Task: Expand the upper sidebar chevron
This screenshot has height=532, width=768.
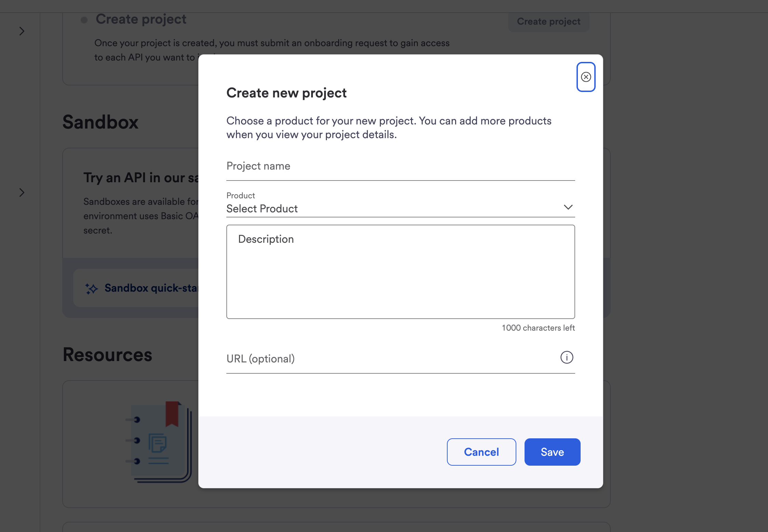Action: click(22, 31)
